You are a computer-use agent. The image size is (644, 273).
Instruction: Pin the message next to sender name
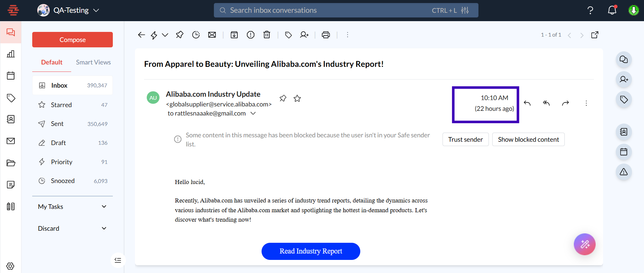point(283,98)
